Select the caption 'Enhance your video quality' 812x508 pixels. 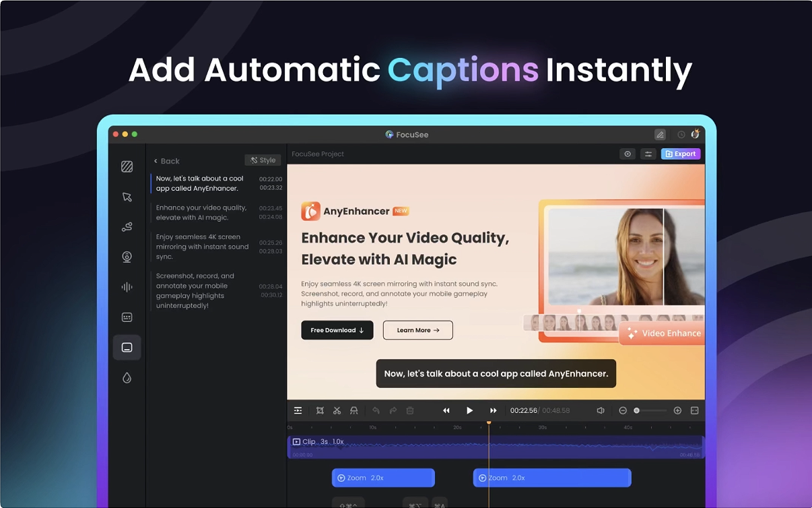(x=201, y=213)
